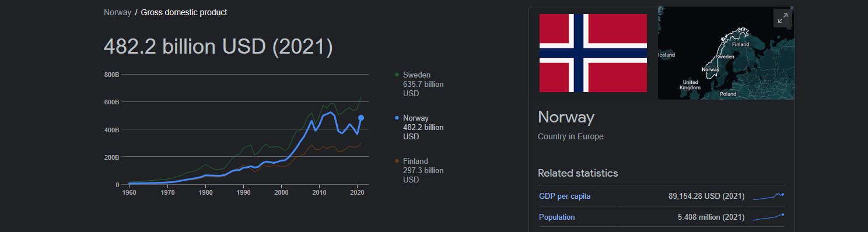This screenshot has height=232, width=868.
Task: Open the Population statistic link
Action: (556, 217)
